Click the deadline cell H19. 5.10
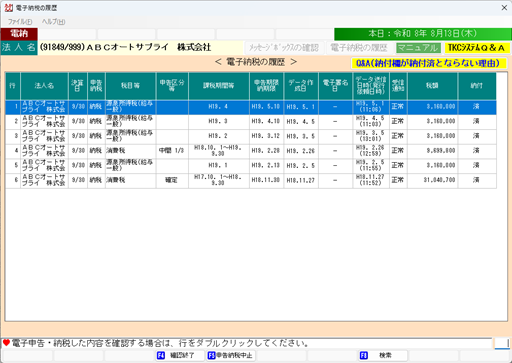Screen dimensions: 512x363 (266, 107)
